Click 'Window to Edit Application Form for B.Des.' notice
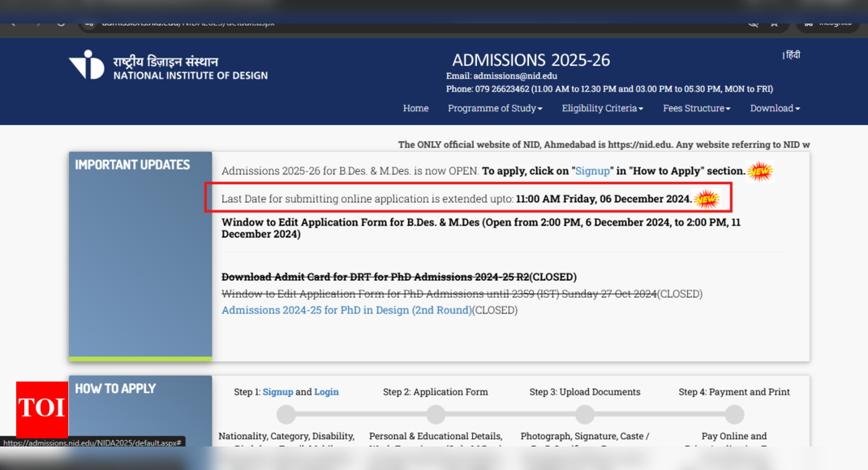 481,228
